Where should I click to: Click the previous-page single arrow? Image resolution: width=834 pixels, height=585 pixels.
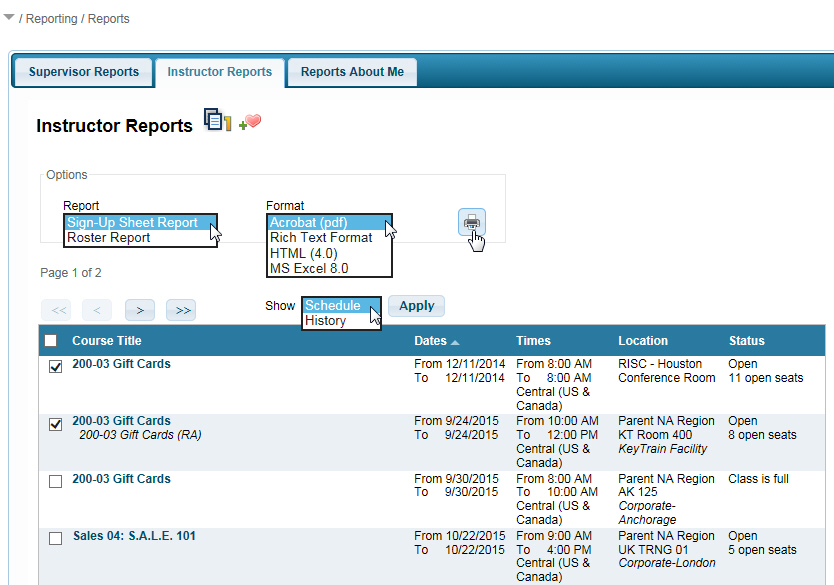(96, 310)
